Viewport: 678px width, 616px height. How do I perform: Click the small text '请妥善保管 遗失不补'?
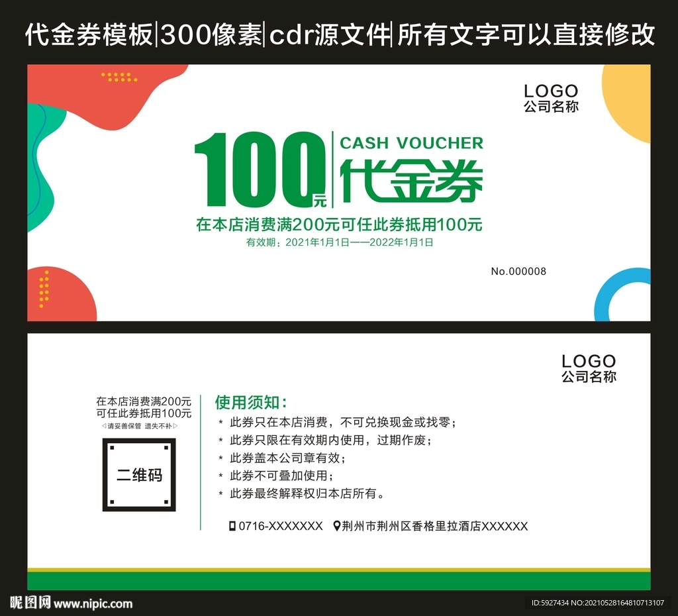(x=140, y=426)
